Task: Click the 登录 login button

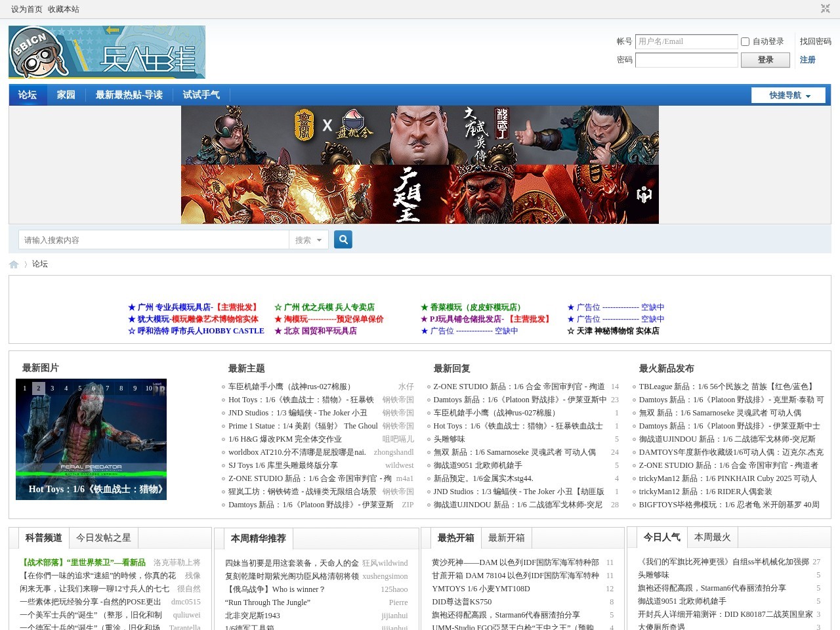Action: pos(765,60)
